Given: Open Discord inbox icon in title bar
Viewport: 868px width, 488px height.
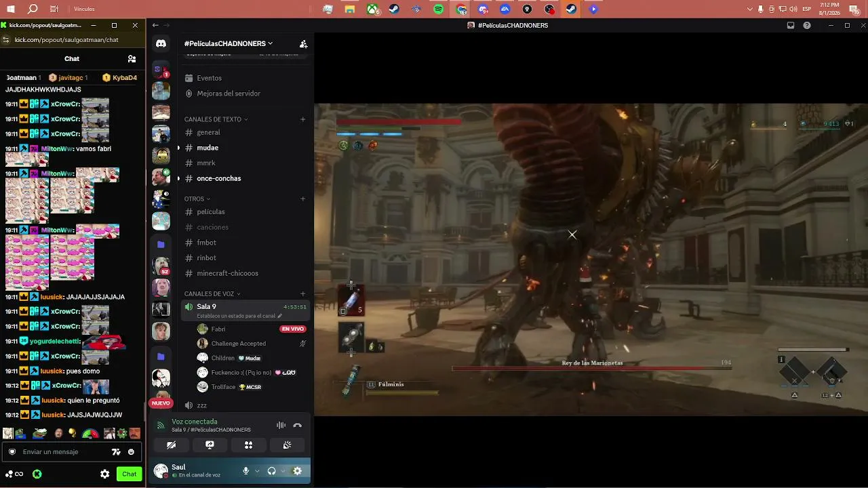Looking at the screenshot, I should pos(791,25).
